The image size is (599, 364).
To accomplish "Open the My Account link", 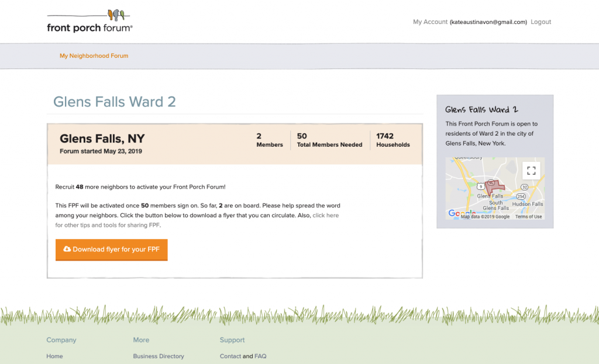I will coord(430,22).
